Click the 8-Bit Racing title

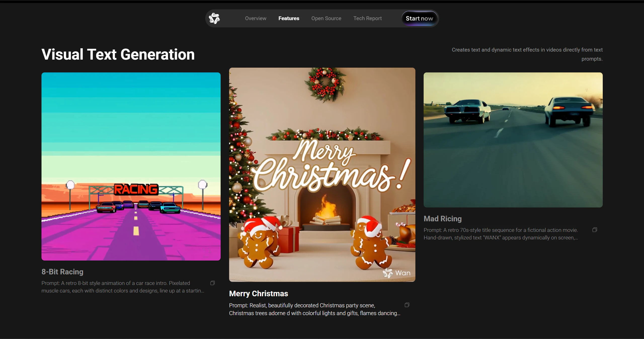point(62,272)
